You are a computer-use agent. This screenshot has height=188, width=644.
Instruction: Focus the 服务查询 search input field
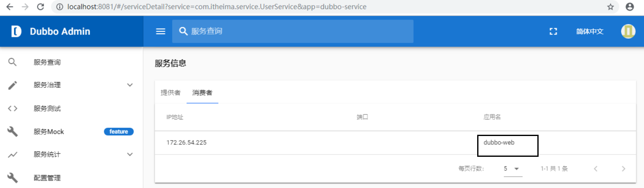pos(293,31)
